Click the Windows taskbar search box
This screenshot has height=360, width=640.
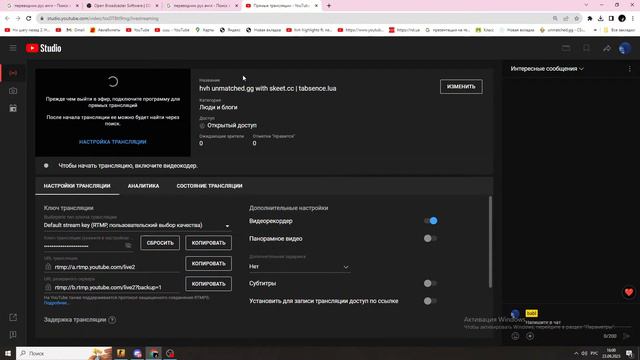[64, 353]
